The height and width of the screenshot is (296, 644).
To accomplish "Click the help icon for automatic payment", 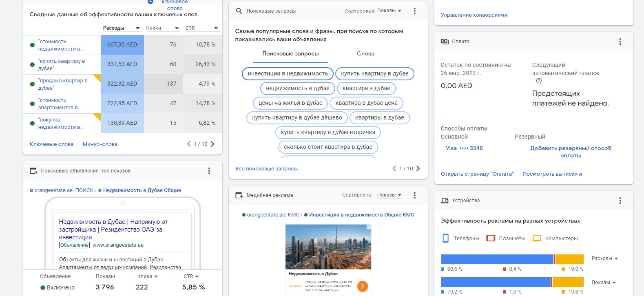I will 539,81.
